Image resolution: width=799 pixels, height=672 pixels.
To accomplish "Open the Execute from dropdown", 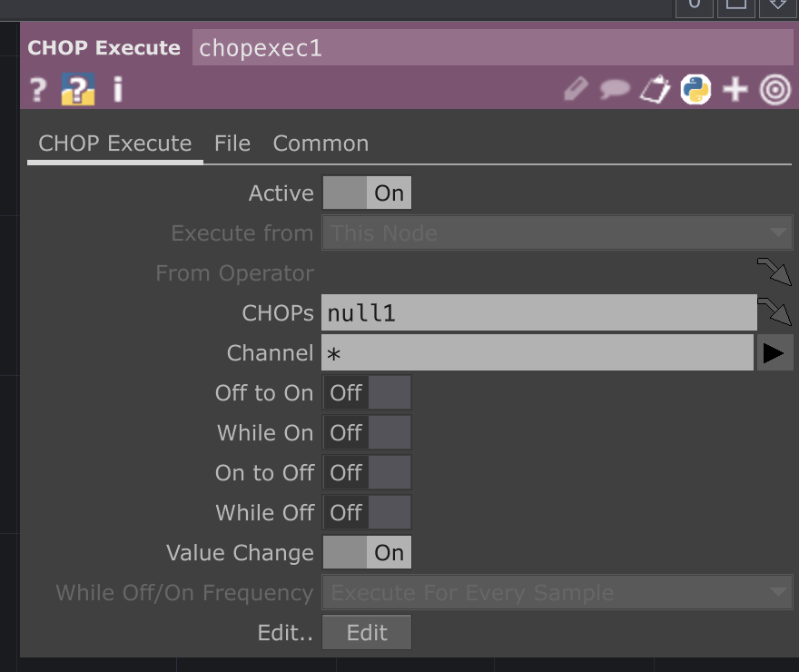I will 557,233.
